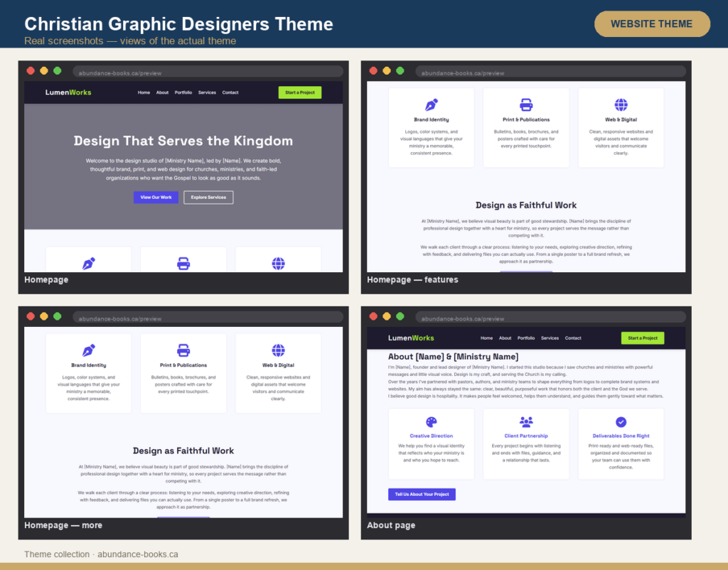This screenshot has height=570, width=728.
Task: Click Creative Direction palette icon
Action: click(x=432, y=422)
